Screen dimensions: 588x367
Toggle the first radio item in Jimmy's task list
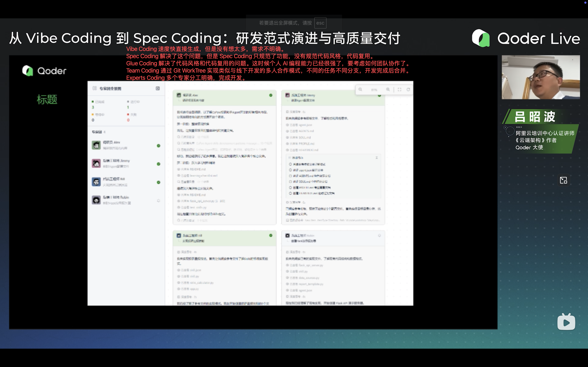290,164
